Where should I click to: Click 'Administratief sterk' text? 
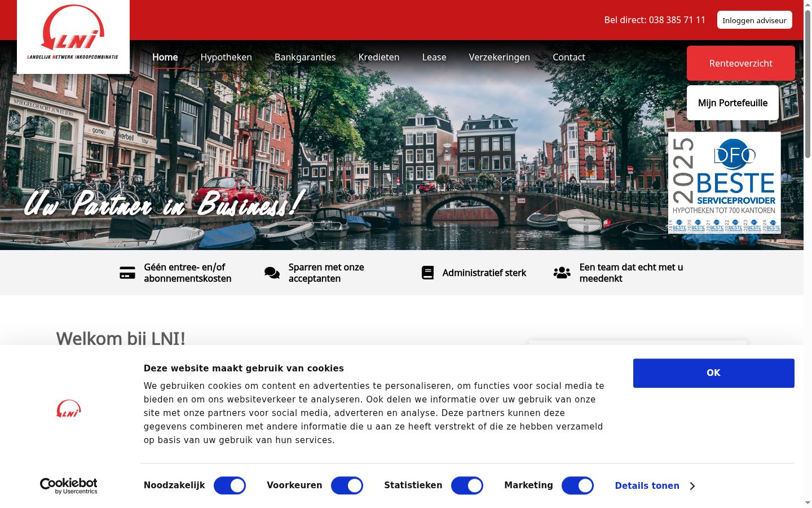click(484, 273)
